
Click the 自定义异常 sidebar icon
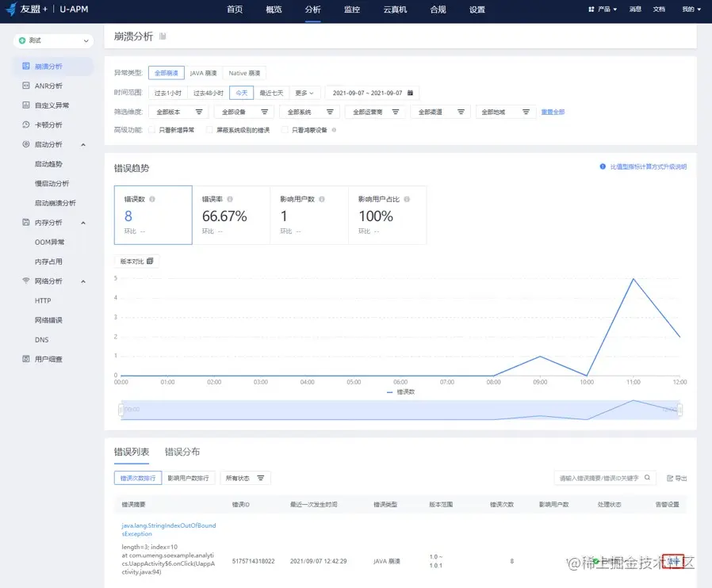click(x=26, y=105)
